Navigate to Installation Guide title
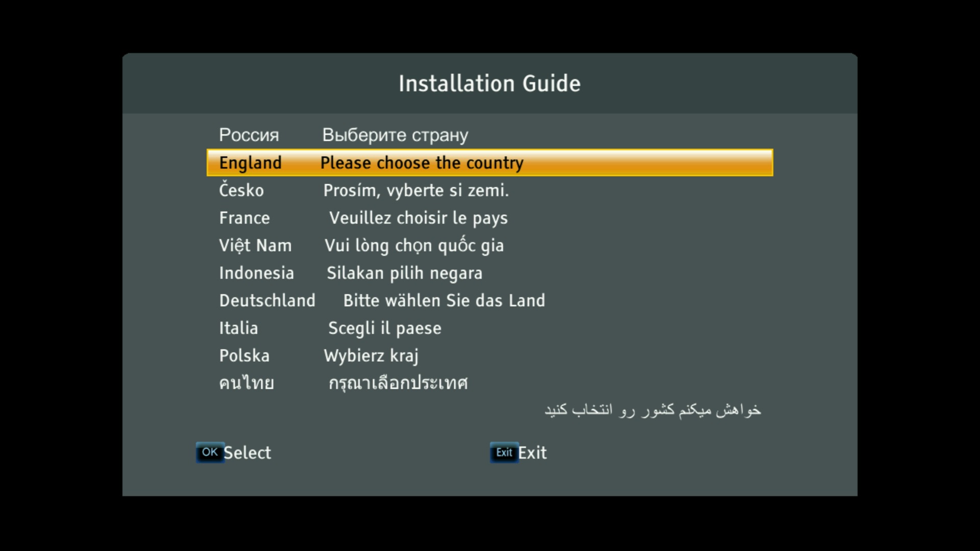Screen dimensions: 980x551 click(490, 83)
